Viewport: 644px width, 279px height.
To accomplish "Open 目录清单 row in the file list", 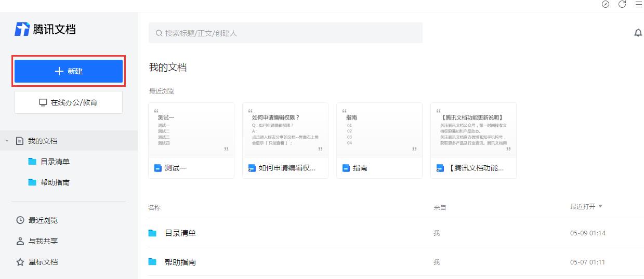I will pyautogui.click(x=396, y=233).
